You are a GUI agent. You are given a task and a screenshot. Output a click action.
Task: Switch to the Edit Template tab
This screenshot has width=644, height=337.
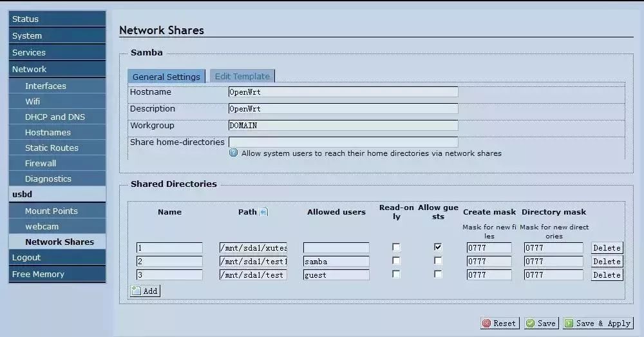pos(242,76)
